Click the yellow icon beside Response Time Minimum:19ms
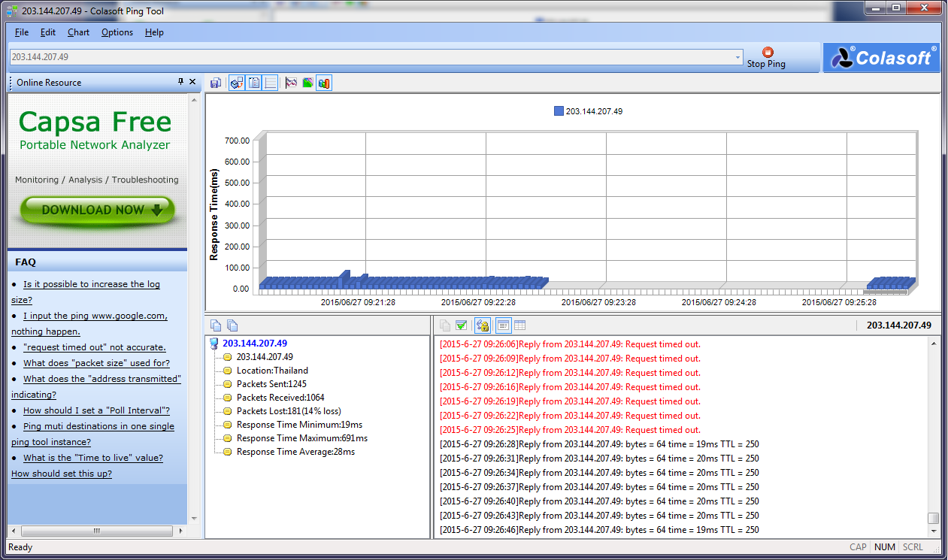Image resolution: width=948 pixels, height=560 pixels. pos(228,425)
